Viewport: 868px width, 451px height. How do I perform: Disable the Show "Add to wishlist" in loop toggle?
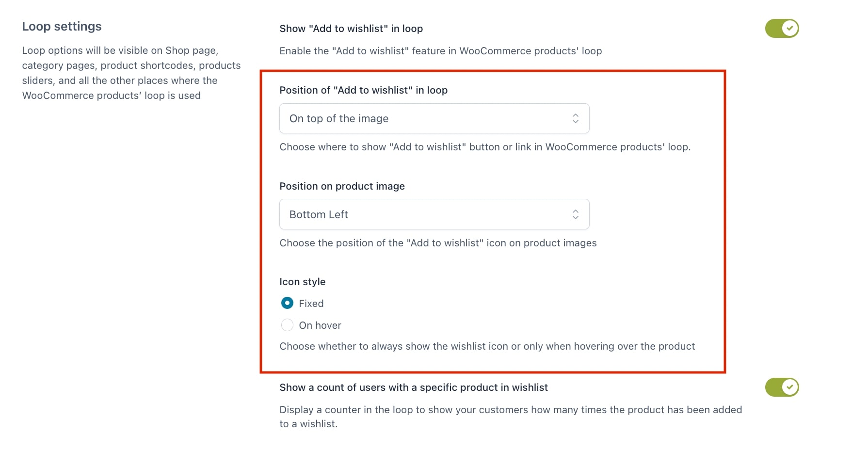pyautogui.click(x=782, y=28)
